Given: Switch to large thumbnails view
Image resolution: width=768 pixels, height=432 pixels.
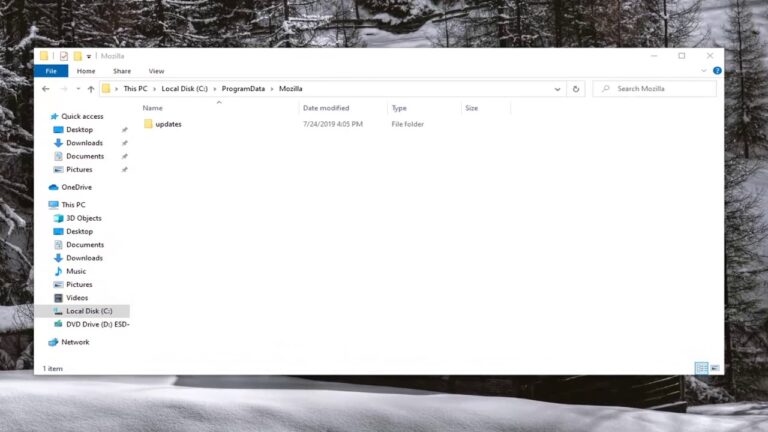Looking at the screenshot, I should coord(715,368).
